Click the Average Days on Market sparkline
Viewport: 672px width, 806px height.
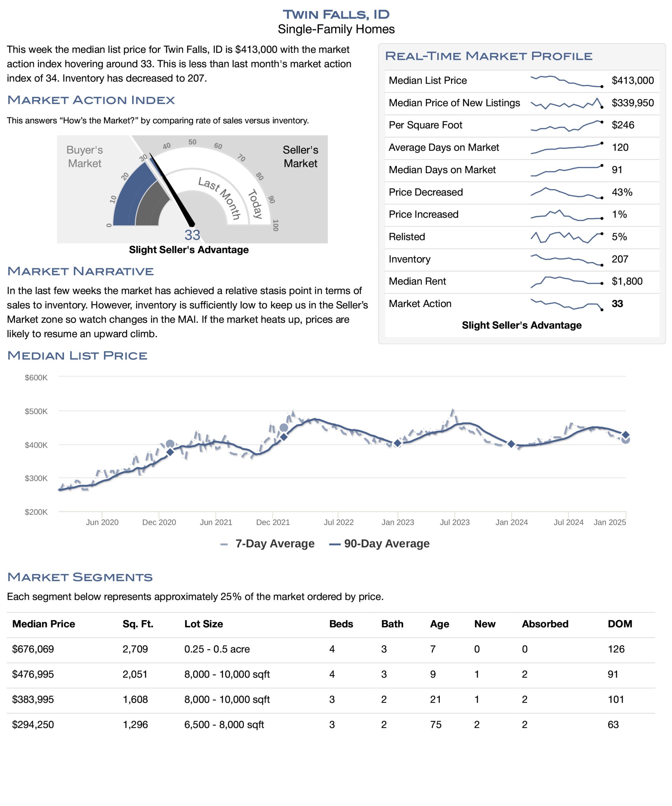[x=567, y=148]
